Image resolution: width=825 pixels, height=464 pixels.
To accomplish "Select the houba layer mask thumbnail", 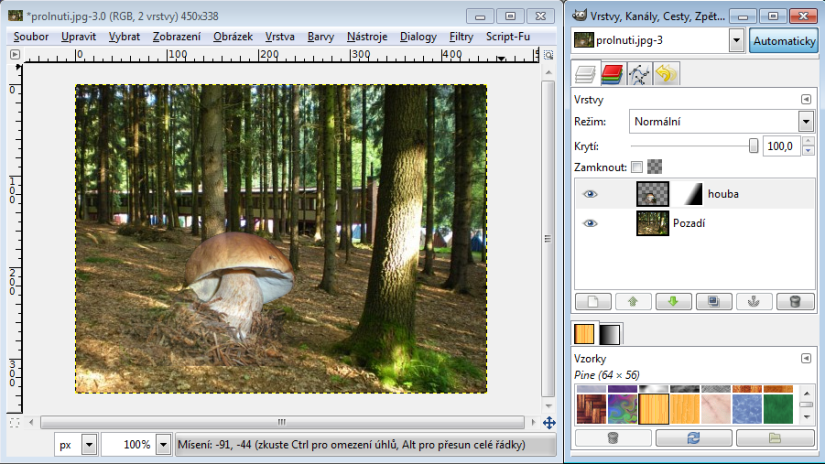I will (688, 194).
